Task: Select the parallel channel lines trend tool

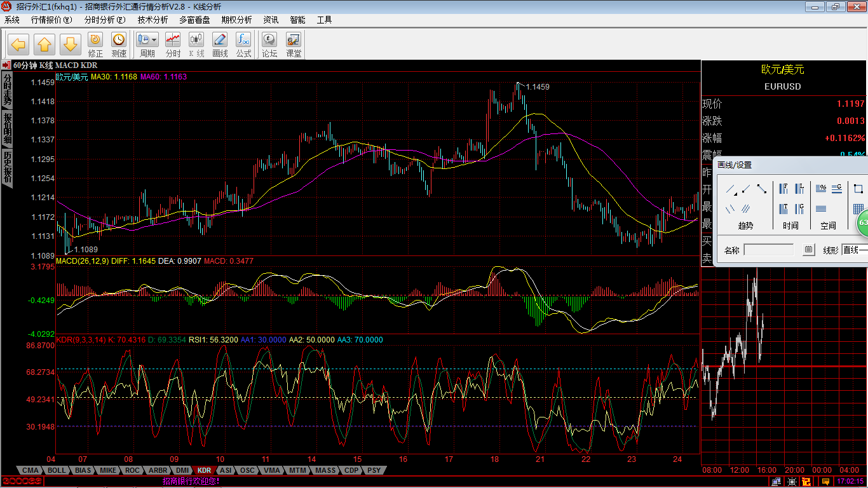Action: coord(746,208)
